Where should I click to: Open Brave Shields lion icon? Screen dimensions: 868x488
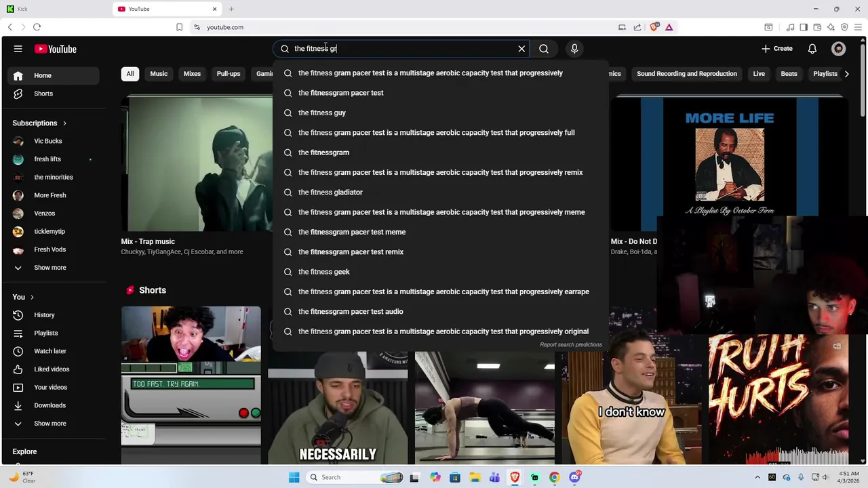[654, 27]
